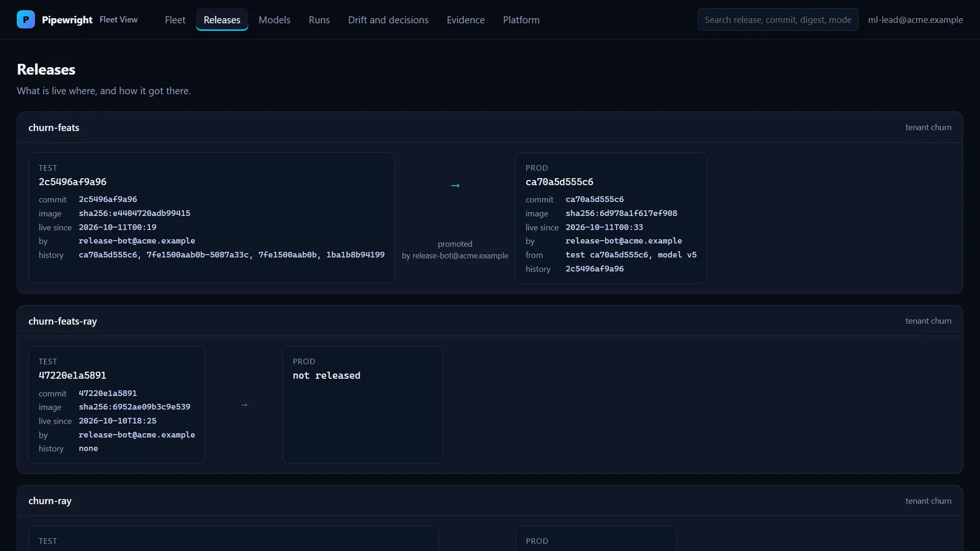Open the Platform tab

tap(521, 20)
